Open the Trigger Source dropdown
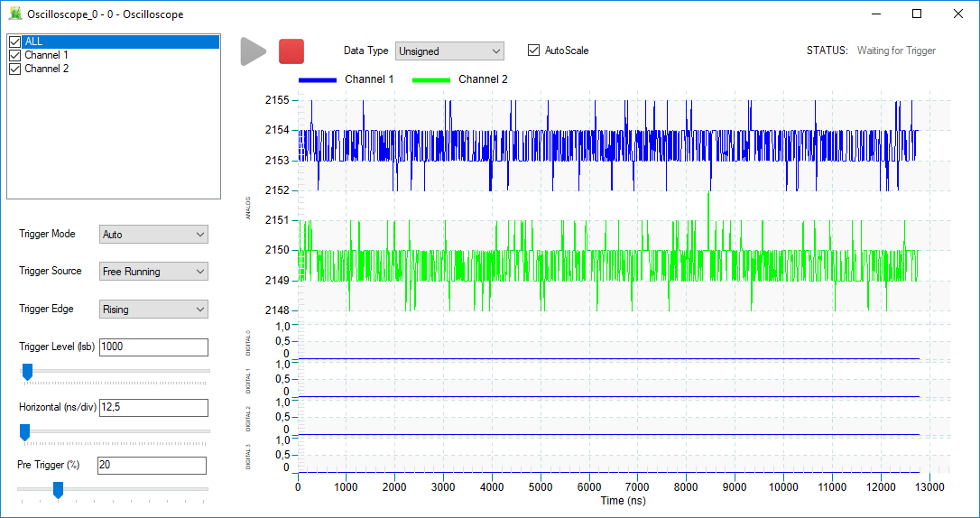This screenshot has height=518, width=980. pos(153,272)
